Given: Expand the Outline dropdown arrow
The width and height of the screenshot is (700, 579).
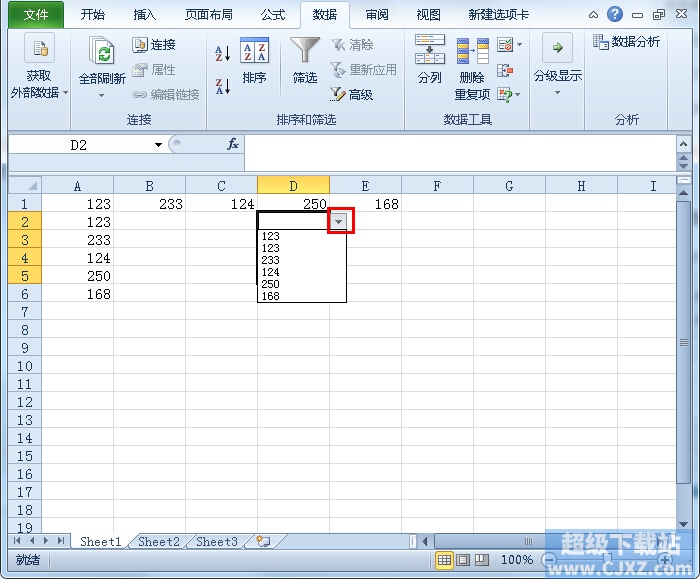Looking at the screenshot, I should click(x=557, y=93).
